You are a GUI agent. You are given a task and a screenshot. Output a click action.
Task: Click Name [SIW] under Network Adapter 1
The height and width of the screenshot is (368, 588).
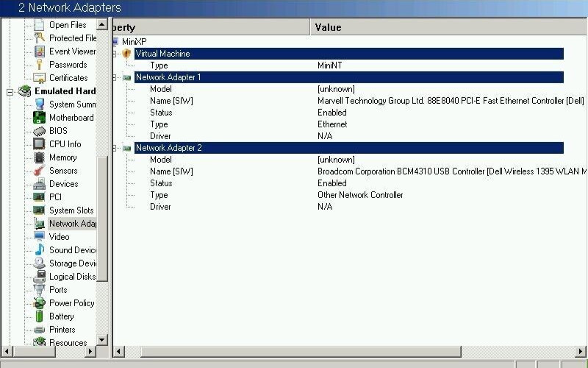pyautogui.click(x=171, y=101)
